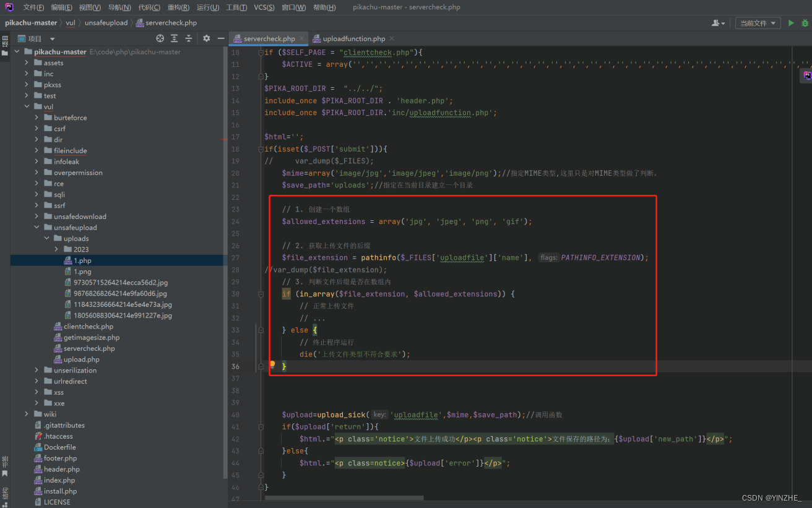Click line number 24 in the gutter
812x508 pixels.
235,222
